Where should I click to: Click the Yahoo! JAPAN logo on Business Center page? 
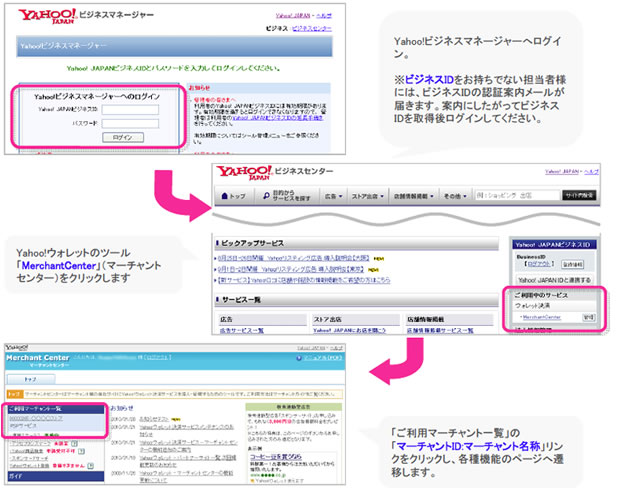pyautogui.click(x=244, y=172)
